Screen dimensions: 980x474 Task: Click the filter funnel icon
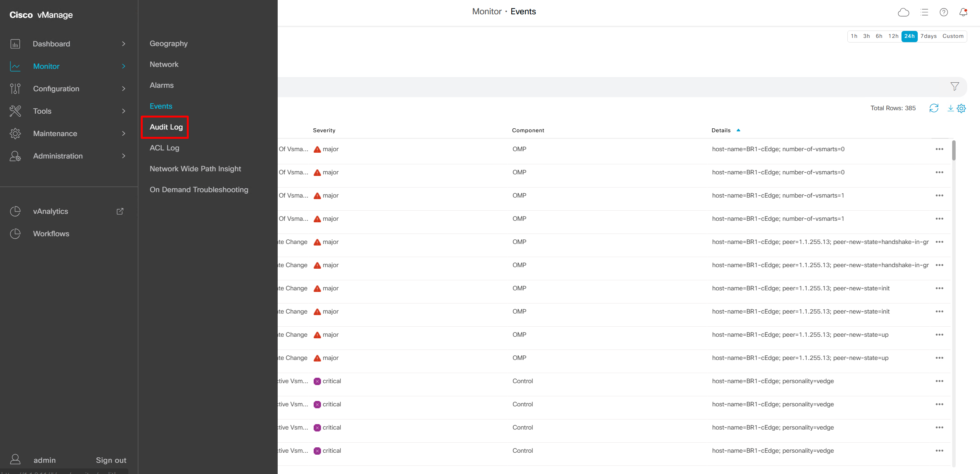click(x=954, y=87)
